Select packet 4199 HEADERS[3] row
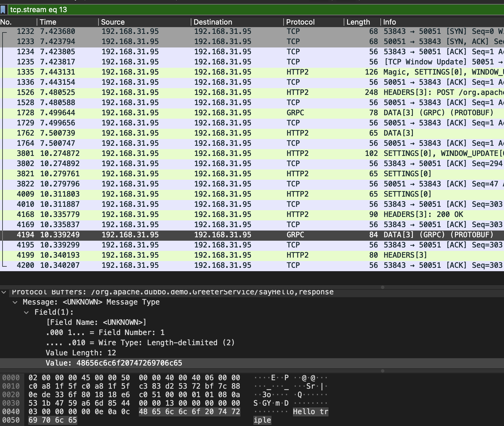Viewport: 504px width, 426px height. coord(252,255)
